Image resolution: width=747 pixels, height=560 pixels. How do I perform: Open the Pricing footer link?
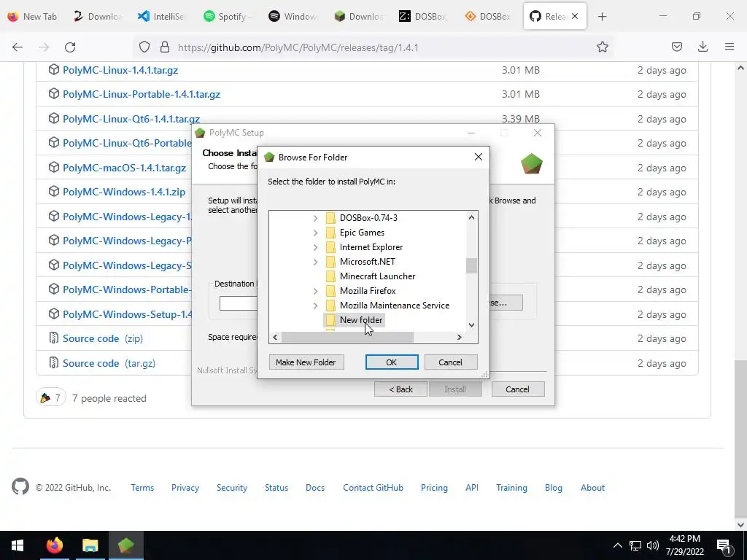tap(434, 488)
